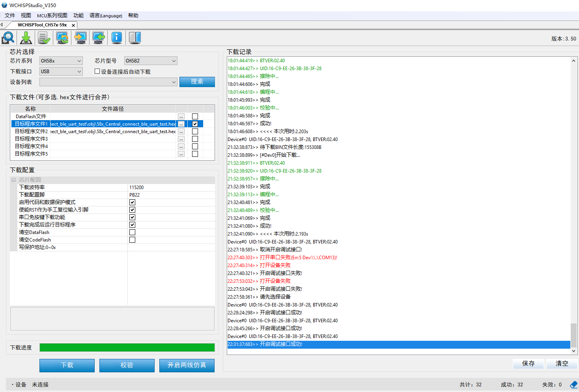The image size is (579, 392).
Task: Click the 搜索 button
Action: (x=197, y=82)
